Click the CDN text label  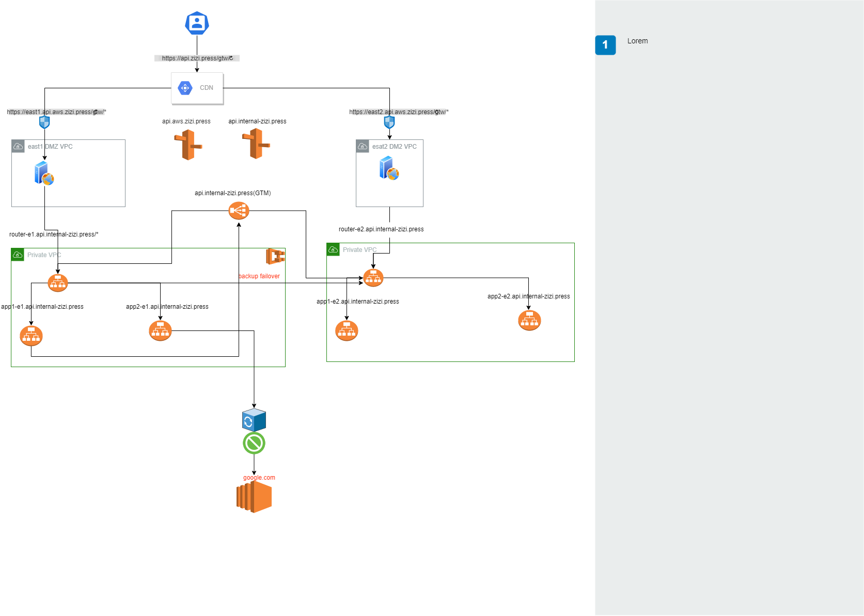tap(207, 88)
